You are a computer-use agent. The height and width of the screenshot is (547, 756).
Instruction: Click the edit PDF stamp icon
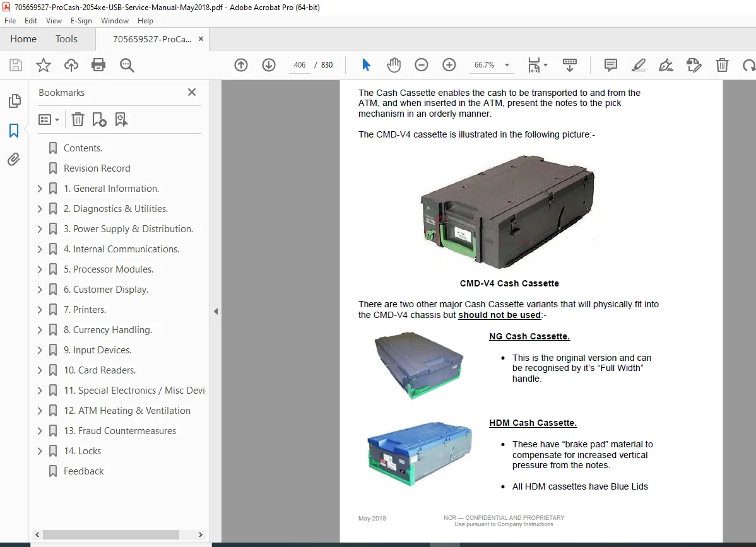click(x=694, y=64)
